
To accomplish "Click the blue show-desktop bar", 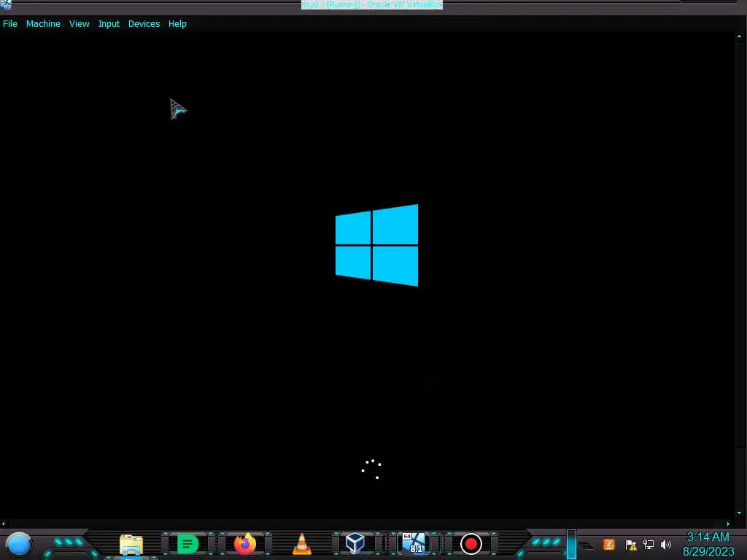I will point(572,544).
